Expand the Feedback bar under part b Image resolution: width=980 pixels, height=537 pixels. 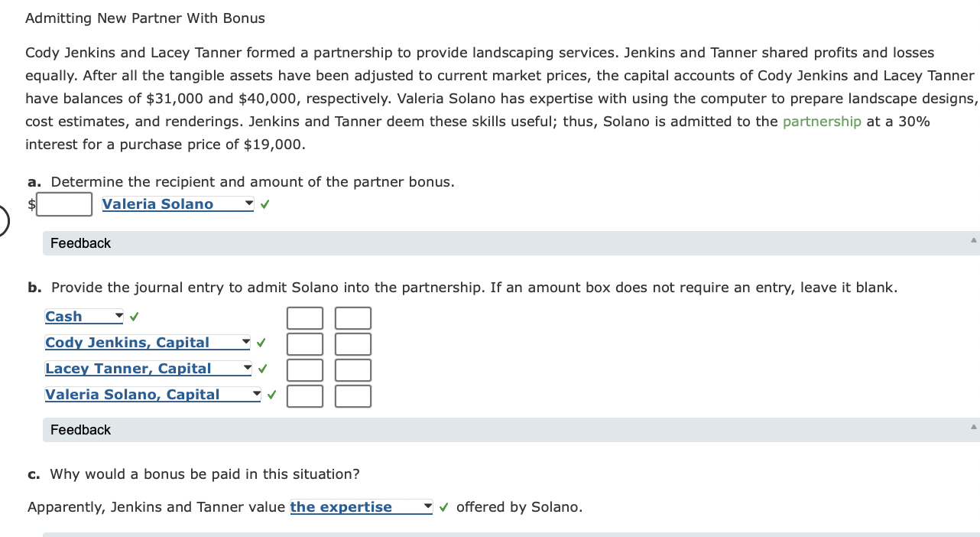coord(511,430)
